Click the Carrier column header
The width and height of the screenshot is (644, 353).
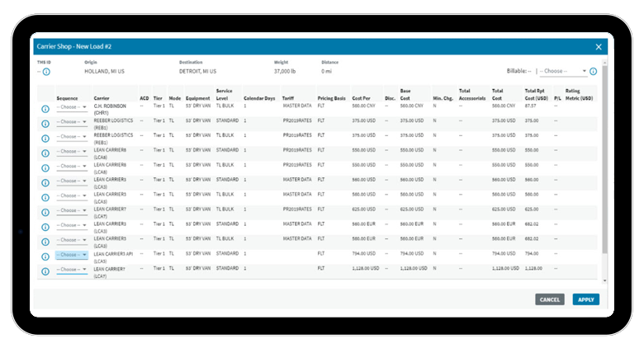click(x=102, y=97)
